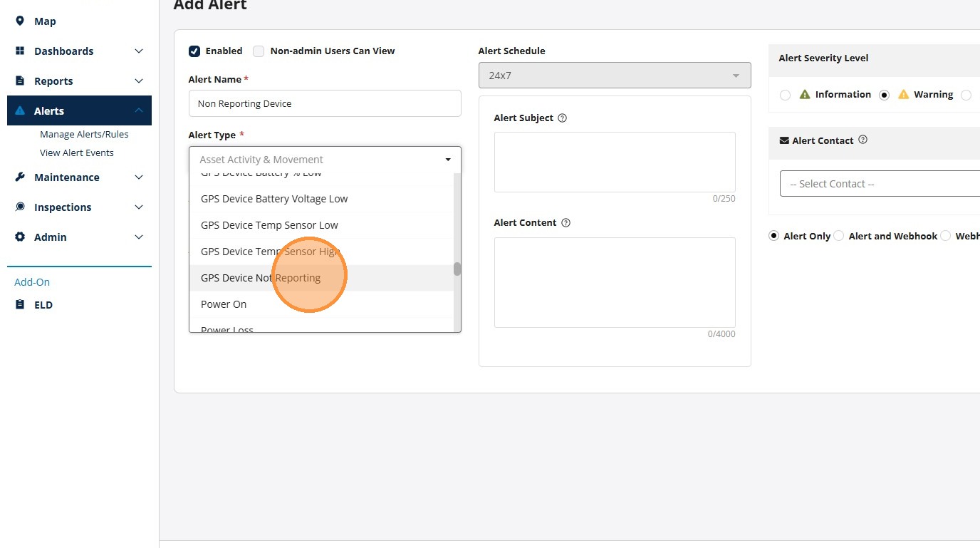Screen dimensions: 980x548
Task: Click the Alert Content text area
Action: pos(615,282)
